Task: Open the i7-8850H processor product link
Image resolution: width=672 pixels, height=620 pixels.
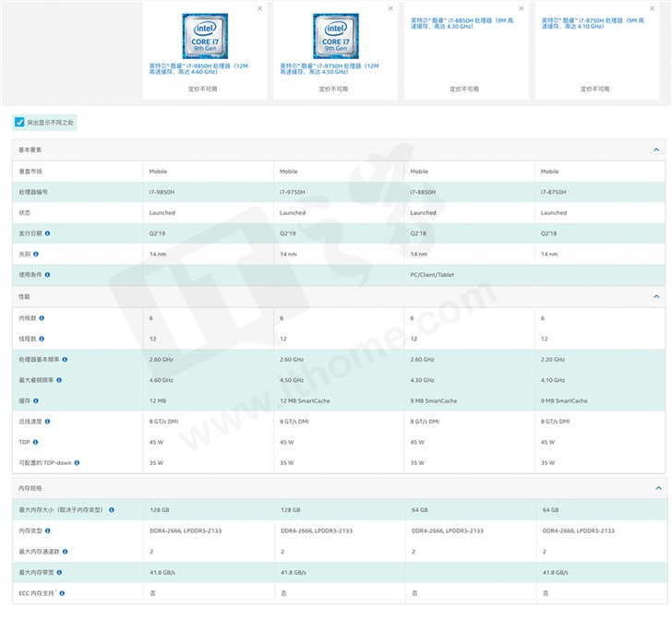Action: pos(462,23)
